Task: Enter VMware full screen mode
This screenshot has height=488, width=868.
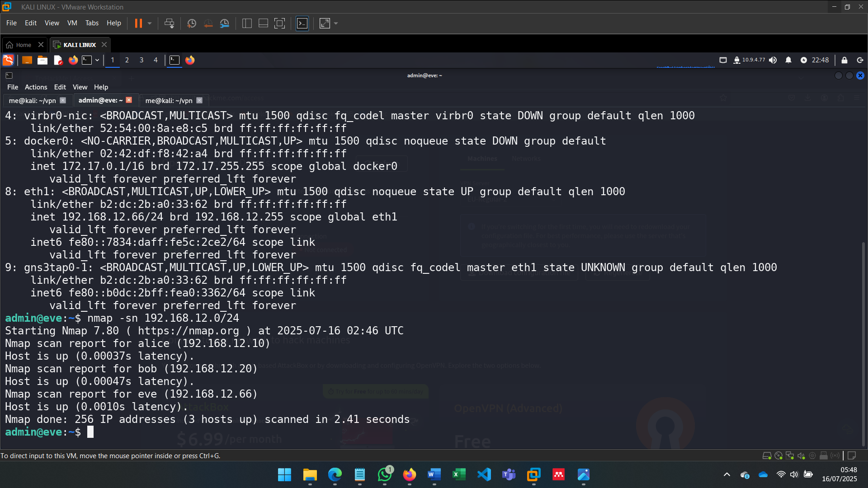Action: click(x=280, y=23)
